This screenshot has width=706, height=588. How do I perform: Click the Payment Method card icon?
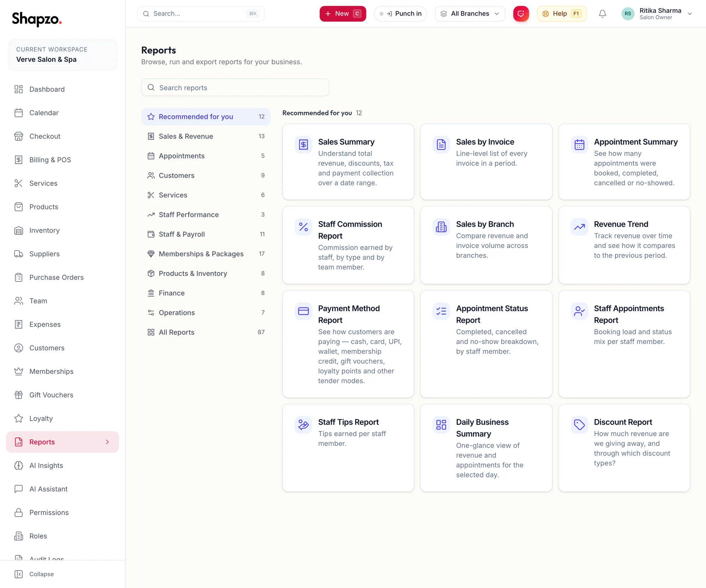[303, 311]
